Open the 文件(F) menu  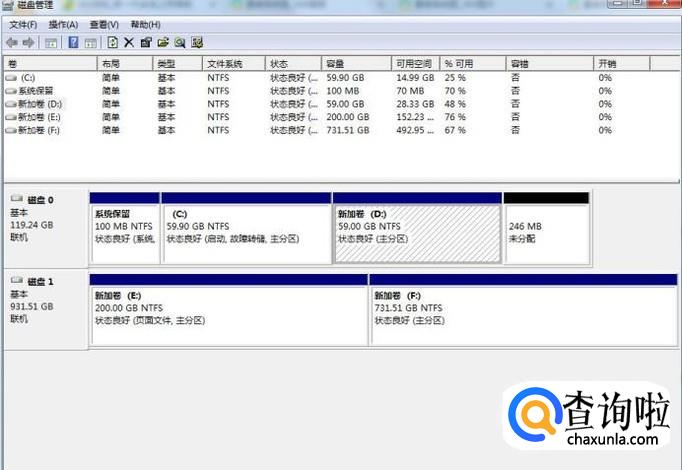tap(23, 25)
